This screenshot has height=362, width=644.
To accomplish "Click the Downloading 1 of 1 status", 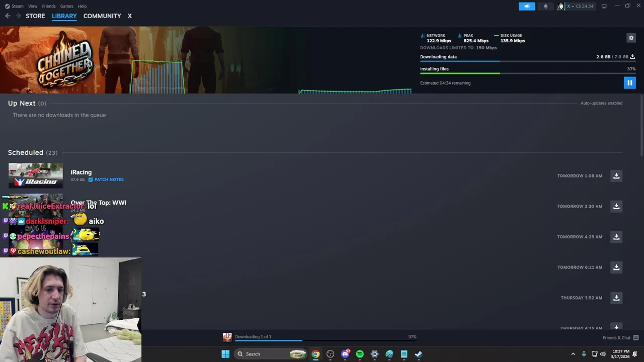I will [x=253, y=337].
